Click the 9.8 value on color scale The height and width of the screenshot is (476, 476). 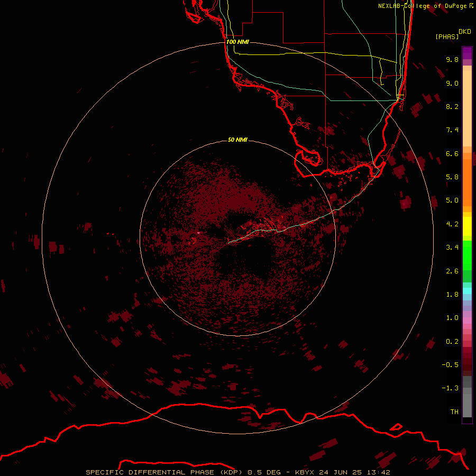[452, 59]
